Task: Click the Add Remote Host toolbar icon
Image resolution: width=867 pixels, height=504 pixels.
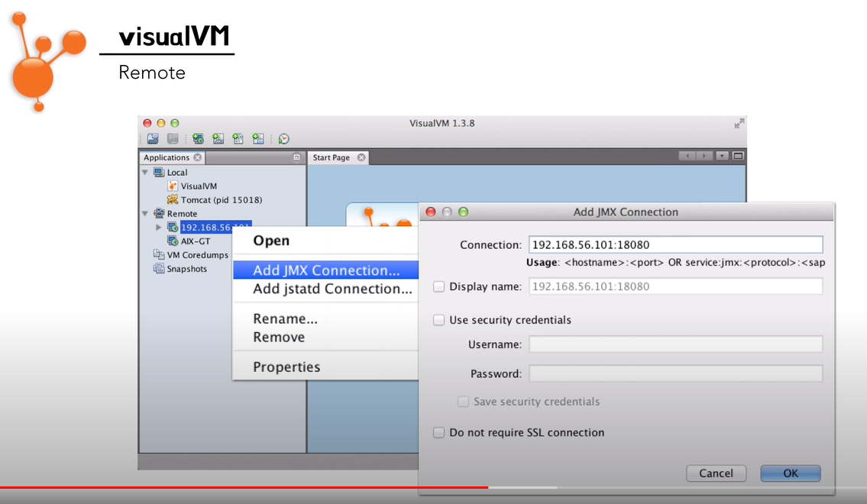Action: point(198,139)
